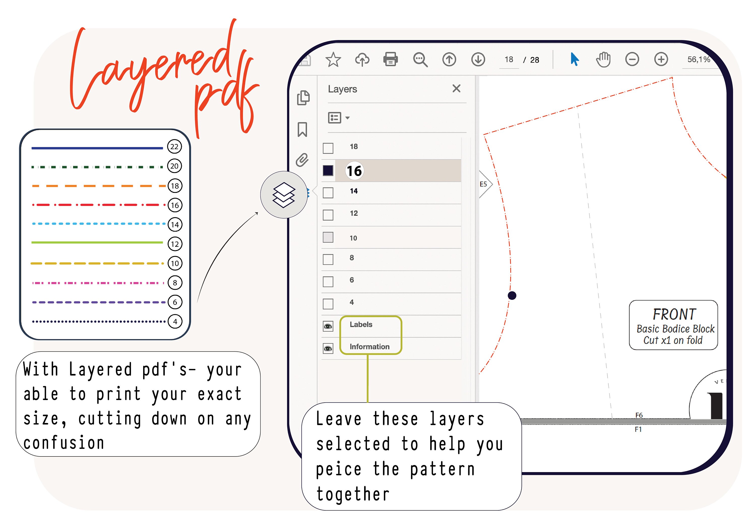
Task: Toggle the Information layer eye icon
Action: pyautogui.click(x=328, y=348)
